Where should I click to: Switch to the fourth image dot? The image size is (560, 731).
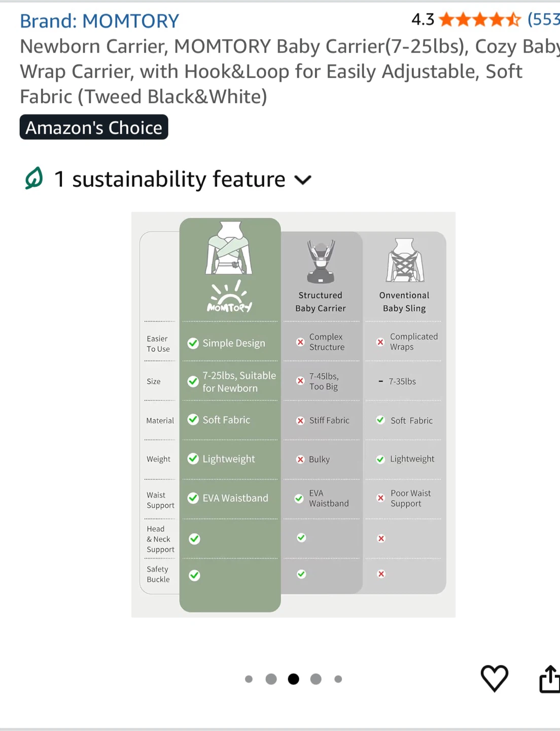point(316,679)
